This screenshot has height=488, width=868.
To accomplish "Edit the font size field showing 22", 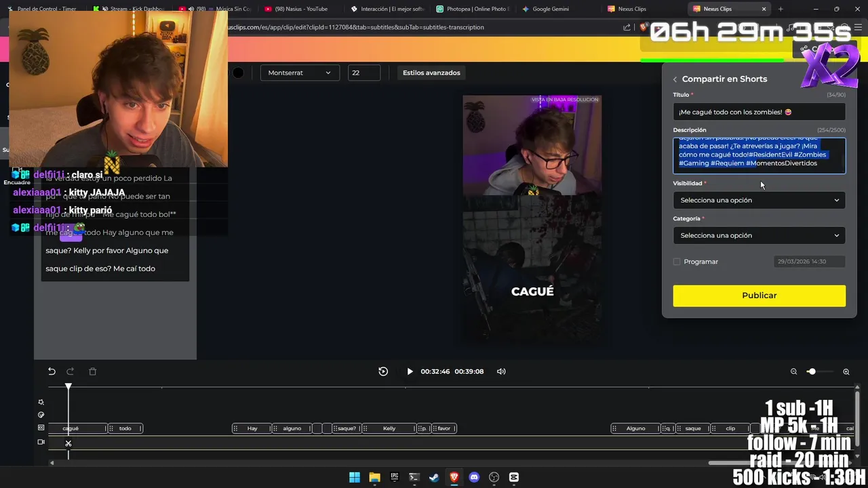I will (363, 73).
